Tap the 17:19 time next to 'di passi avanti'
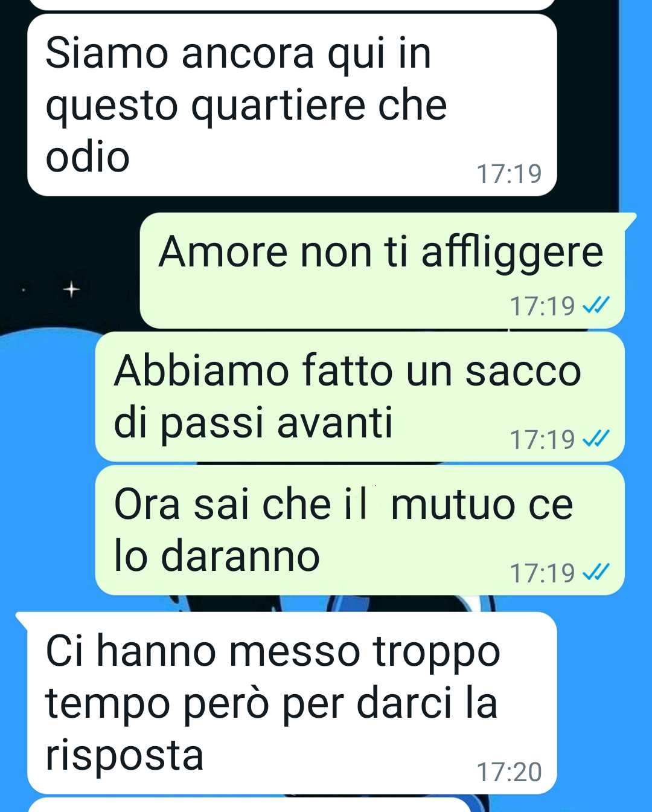The height and width of the screenshot is (812, 652). [x=542, y=439]
